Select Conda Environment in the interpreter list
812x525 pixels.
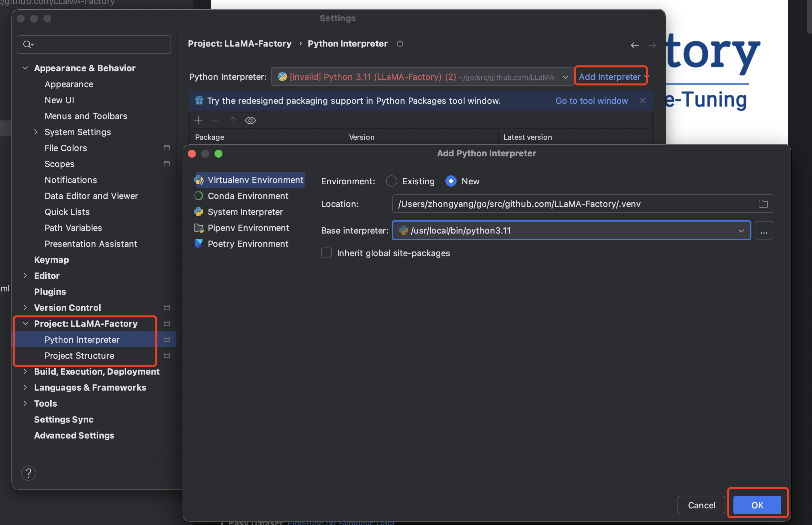coord(248,196)
